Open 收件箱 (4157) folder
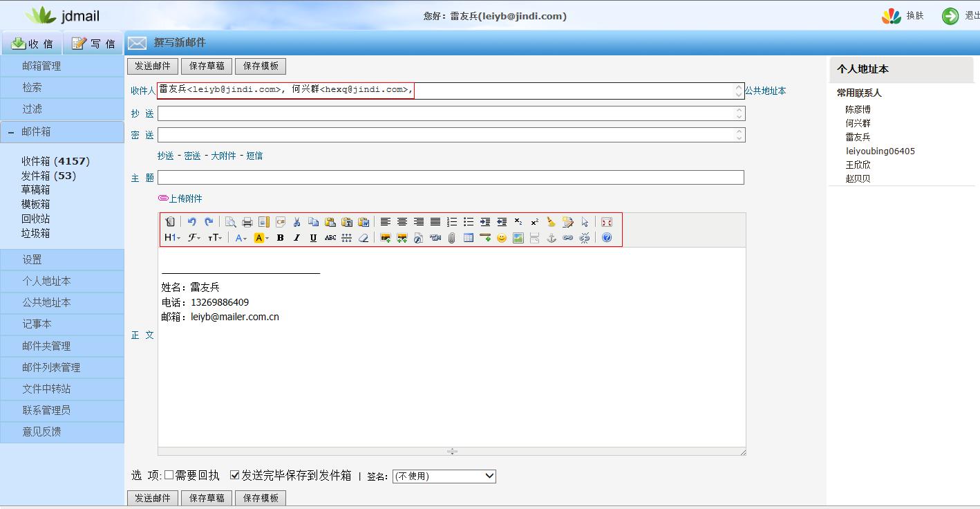980x509 pixels. pos(55,161)
